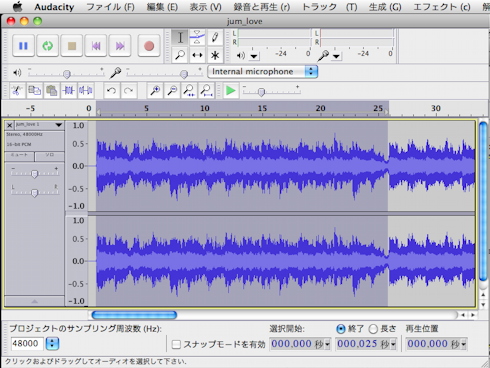The width and height of the screenshot is (490, 368).
Task: Solo the jum_love track
Action: tap(50, 156)
